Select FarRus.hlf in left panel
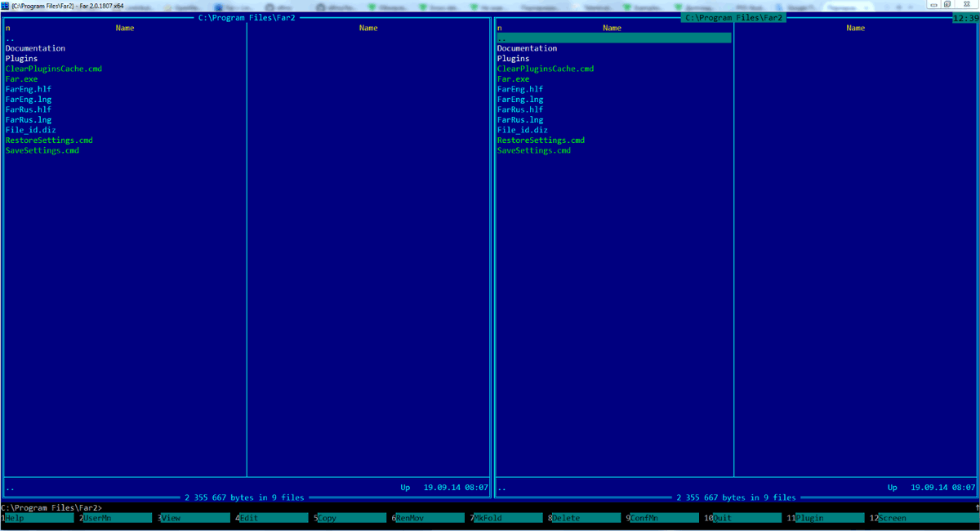The image size is (980, 531). click(29, 109)
